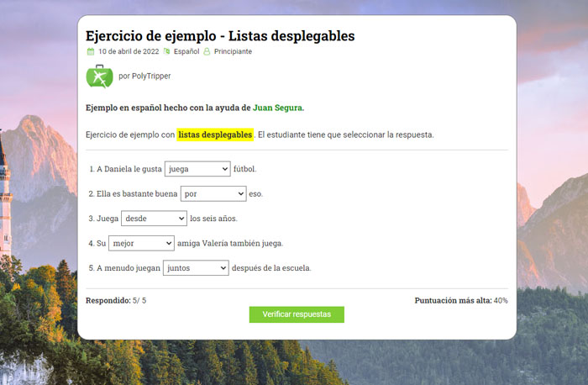The width and height of the screenshot is (588, 385).
Task: Select the Principiante level label
Action: pos(233,51)
